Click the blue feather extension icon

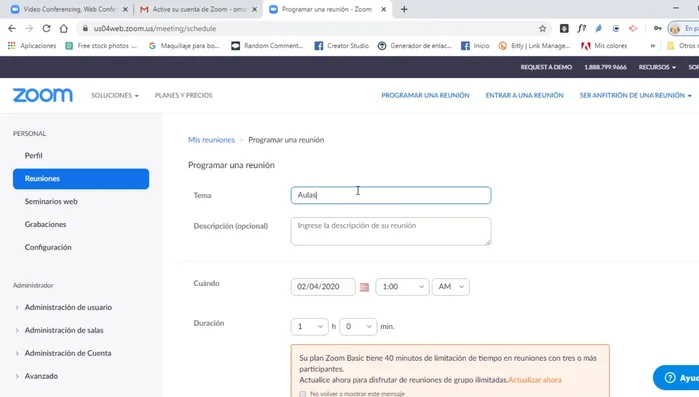(599, 29)
